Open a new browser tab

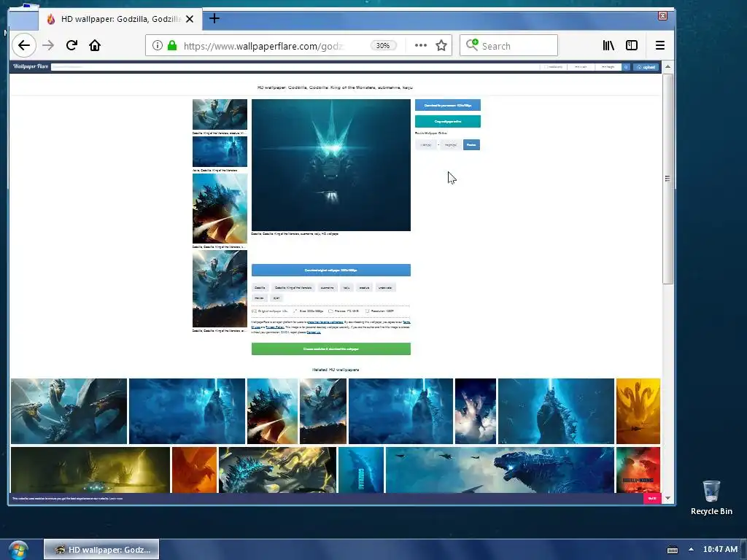214,18
